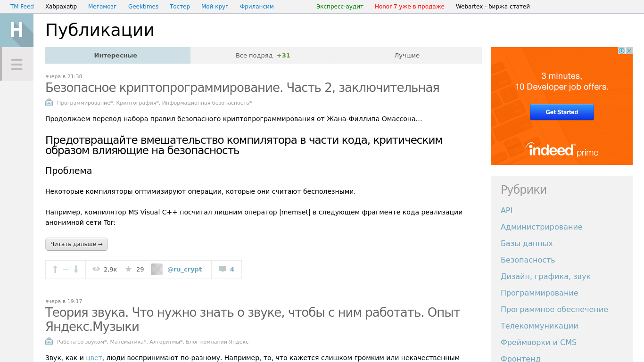This screenshot has height=362, width=644.
Task: Open @ru_crypt author profile
Action: pos(185,269)
